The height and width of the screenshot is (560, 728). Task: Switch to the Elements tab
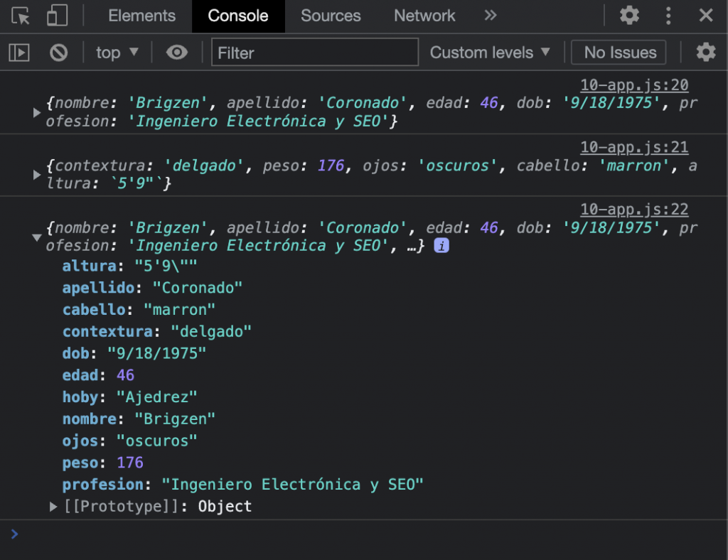pyautogui.click(x=142, y=16)
